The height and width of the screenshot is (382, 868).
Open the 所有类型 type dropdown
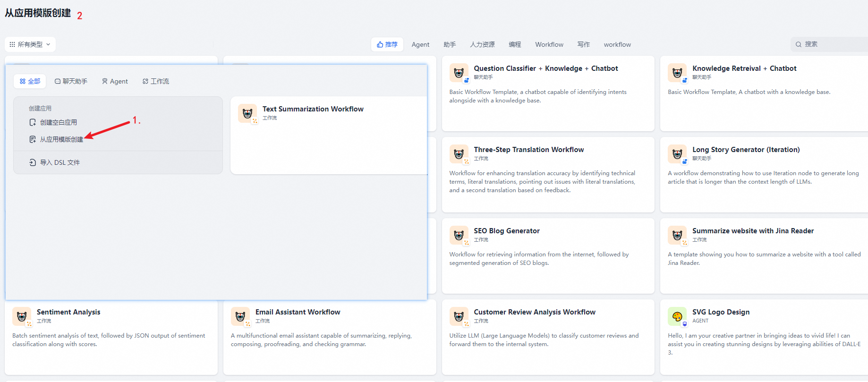tap(30, 44)
